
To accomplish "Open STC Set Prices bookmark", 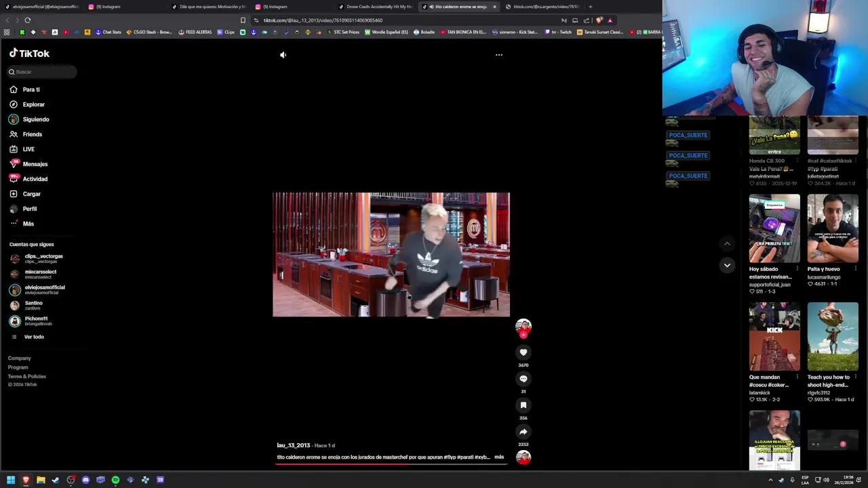I will point(342,32).
